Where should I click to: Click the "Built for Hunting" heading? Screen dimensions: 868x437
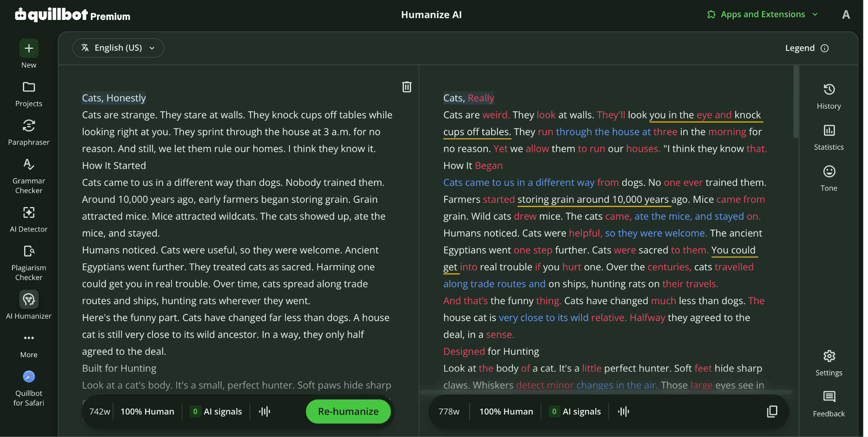(119, 368)
